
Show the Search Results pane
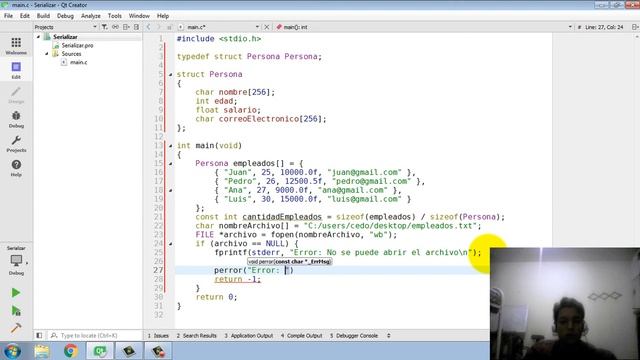(197, 336)
